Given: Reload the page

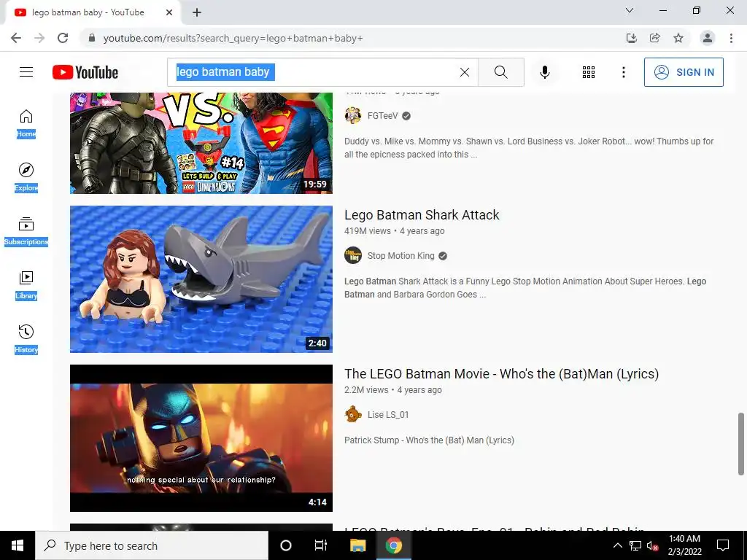Looking at the screenshot, I should pyautogui.click(x=63, y=38).
